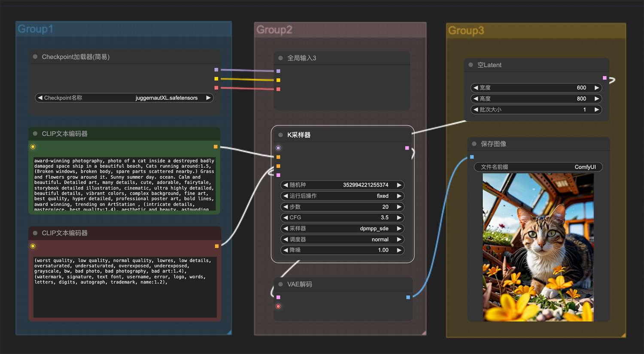Increase 宽度 width with right arrow

pyautogui.click(x=596, y=88)
